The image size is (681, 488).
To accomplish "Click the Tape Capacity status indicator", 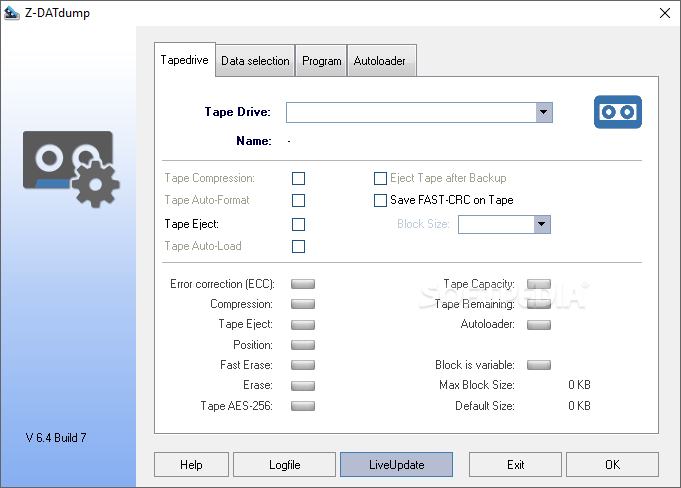I will [x=539, y=284].
